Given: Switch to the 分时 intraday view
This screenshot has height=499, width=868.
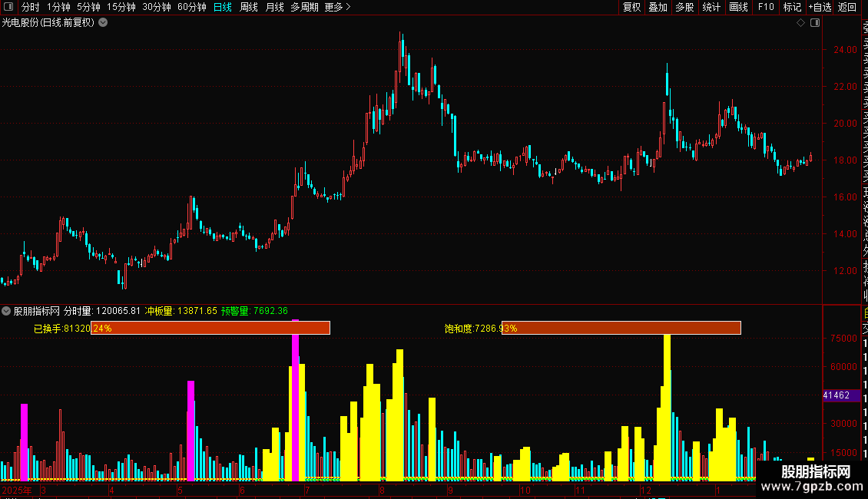Looking at the screenshot, I should point(31,7).
